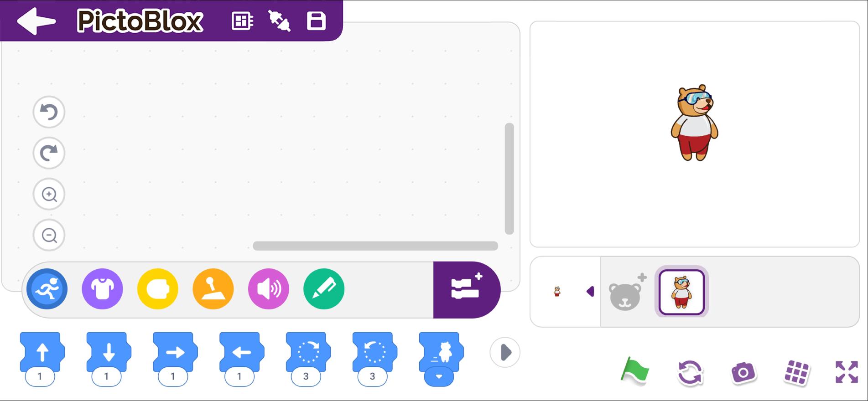Click the plug connect device icon
Viewport: 868px width, 401px height.
point(279,21)
